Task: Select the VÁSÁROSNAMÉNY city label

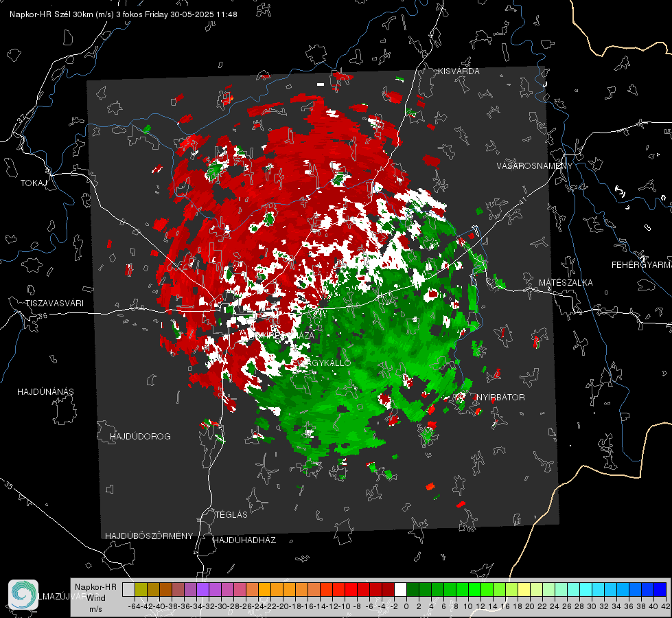Action: click(535, 165)
